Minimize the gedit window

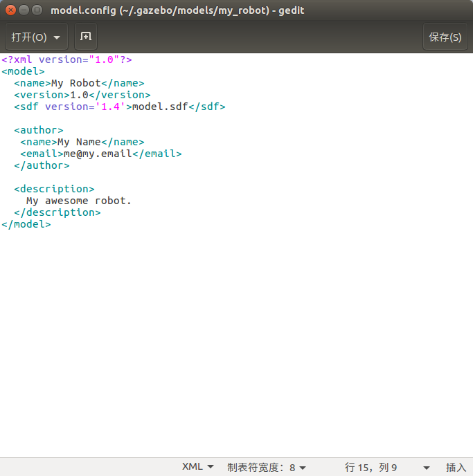[x=24, y=10]
